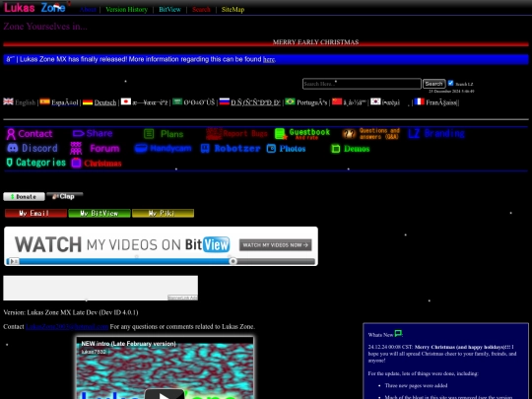This screenshot has height=399, width=532.
Task: Open Questions and answers (Q&A) icon
Action: coord(370,134)
